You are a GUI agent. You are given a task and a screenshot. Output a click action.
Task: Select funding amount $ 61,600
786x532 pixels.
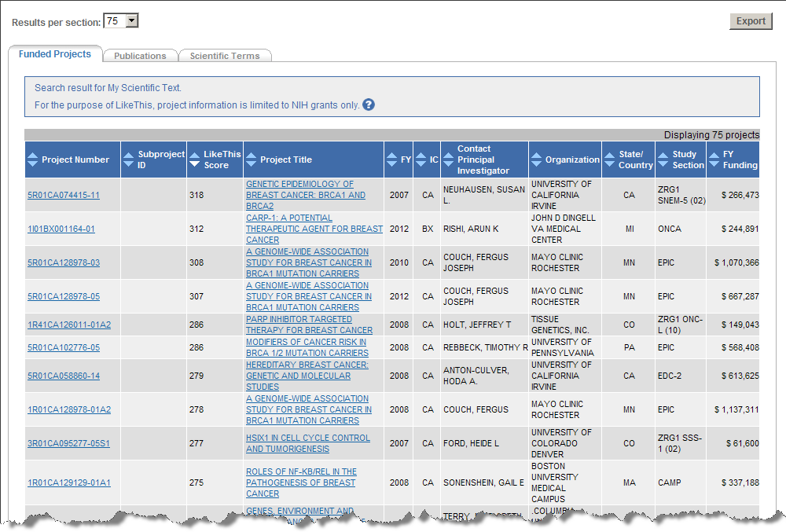tap(743, 443)
